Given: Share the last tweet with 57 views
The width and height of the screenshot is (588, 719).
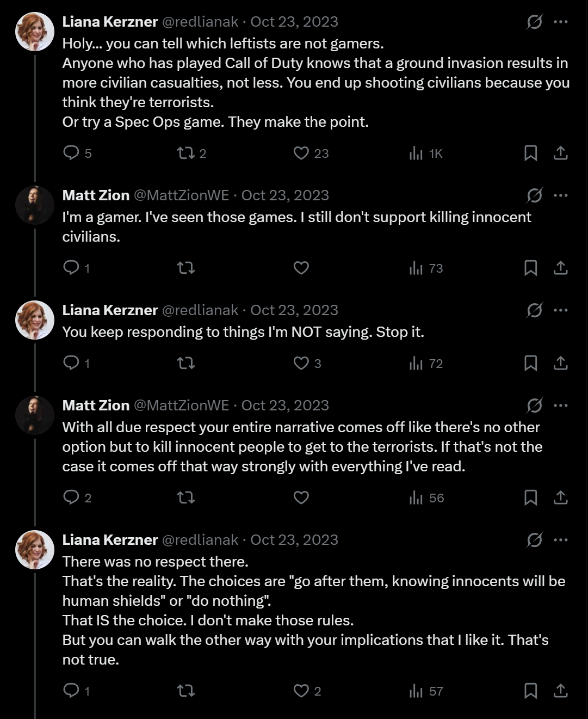Looking at the screenshot, I should 560,691.
